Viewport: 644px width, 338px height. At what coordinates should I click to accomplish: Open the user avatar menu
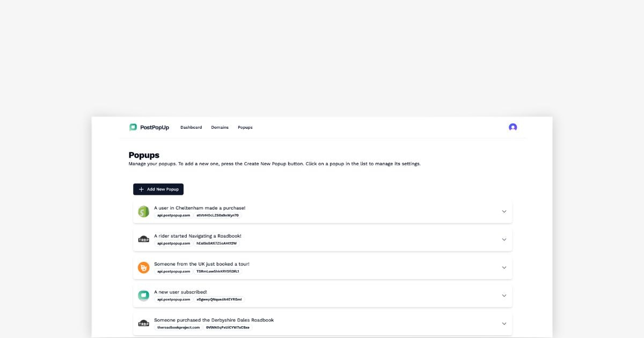(513, 127)
